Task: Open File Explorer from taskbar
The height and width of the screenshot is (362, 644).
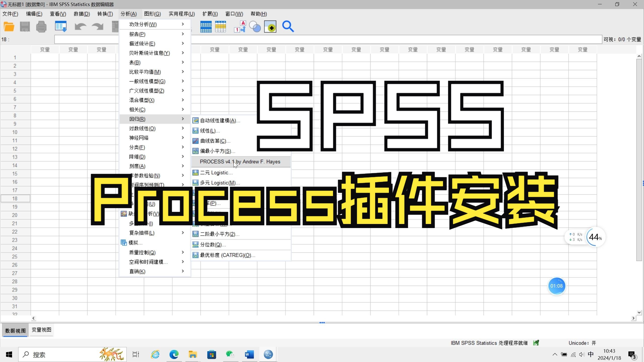Action: coord(193,355)
